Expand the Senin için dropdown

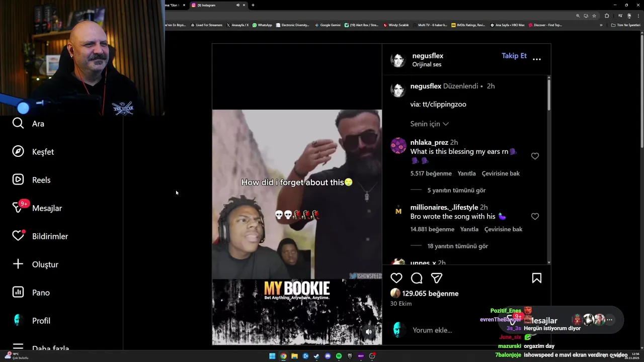point(430,124)
